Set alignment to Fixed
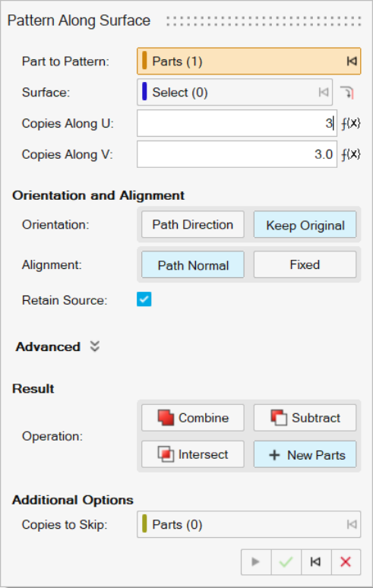Viewport: 373px width, 588px height. click(305, 264)
